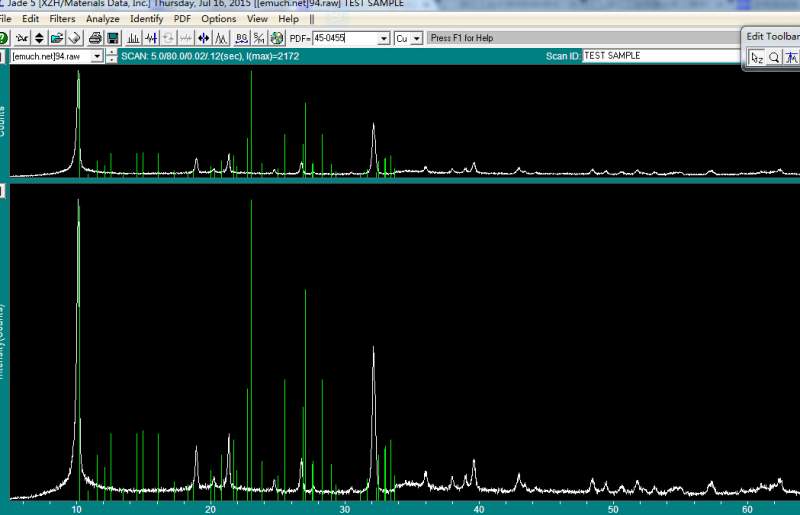Click the pattern overlay icon beside help
The height and width of the screenshot is (515, 800).
[22, 38]
